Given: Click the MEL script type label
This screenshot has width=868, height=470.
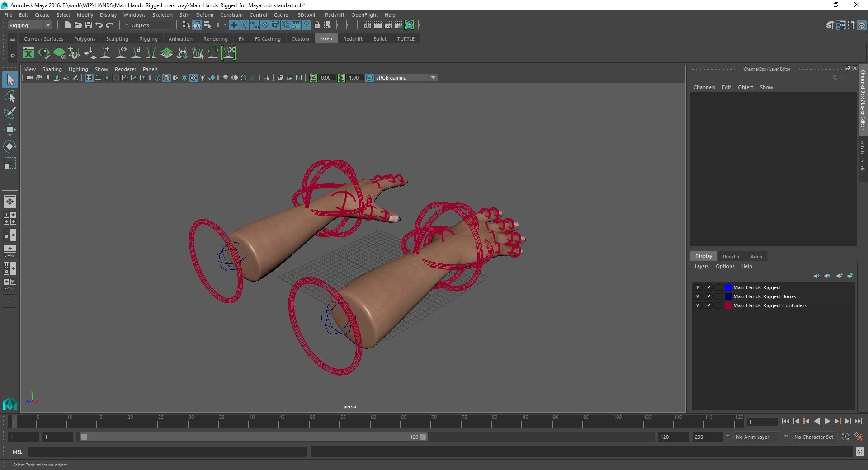Looking at the screenshot, I should coord(18,452).
